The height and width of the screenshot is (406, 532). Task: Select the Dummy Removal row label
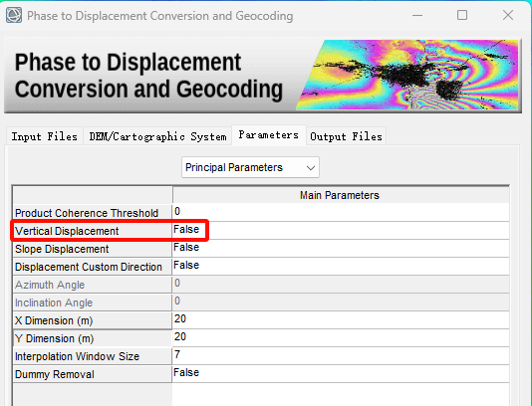pos(93,374)
